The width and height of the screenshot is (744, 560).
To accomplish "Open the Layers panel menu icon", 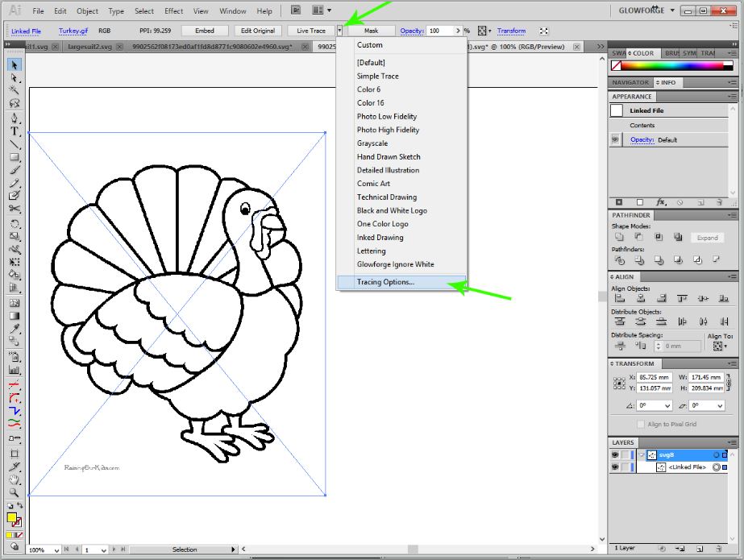I will (x=732, y=442).
